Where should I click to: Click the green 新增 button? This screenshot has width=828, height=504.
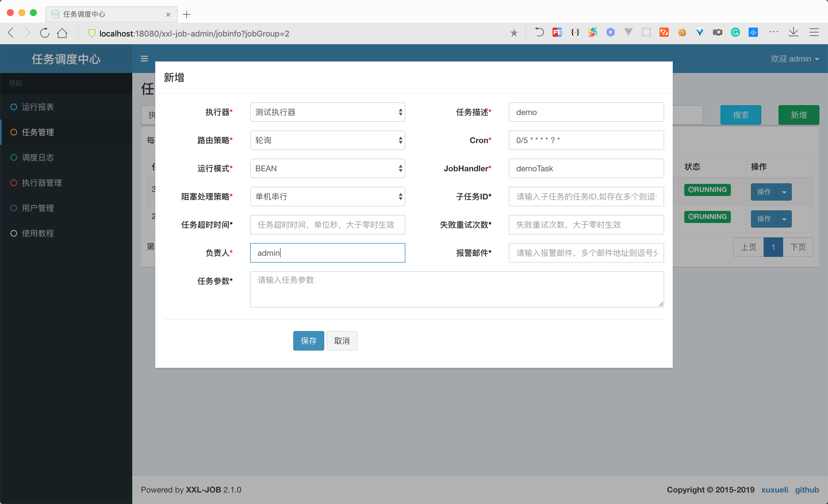tap(798, 115)
